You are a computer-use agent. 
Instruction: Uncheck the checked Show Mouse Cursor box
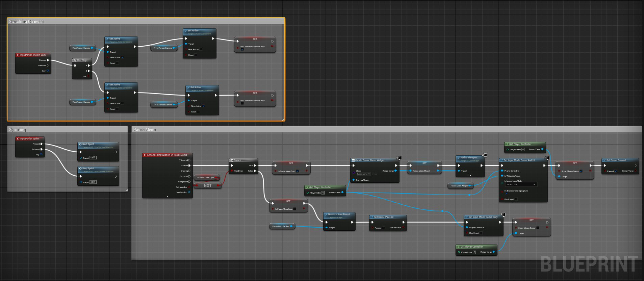pos(581,171)
